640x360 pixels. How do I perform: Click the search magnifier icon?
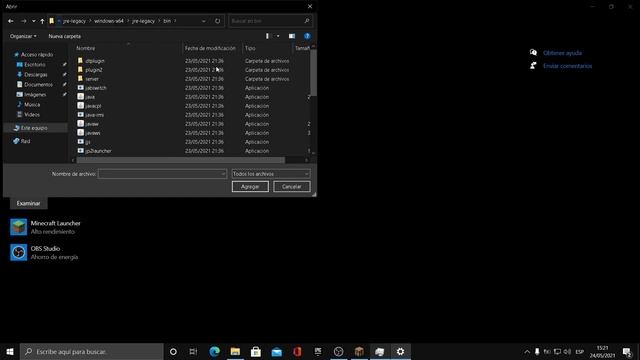pyautogui.click(x=307, y=21)
